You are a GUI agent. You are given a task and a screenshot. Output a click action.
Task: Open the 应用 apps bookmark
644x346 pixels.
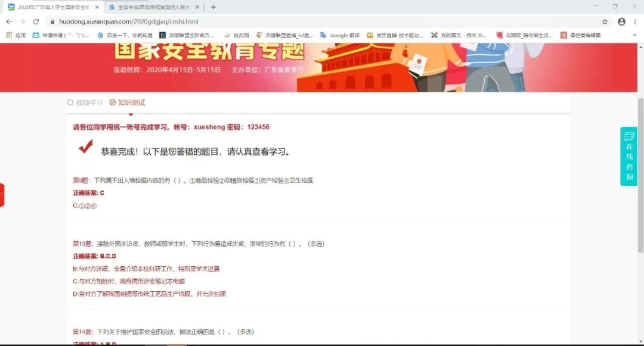click(x=16, y=35)
